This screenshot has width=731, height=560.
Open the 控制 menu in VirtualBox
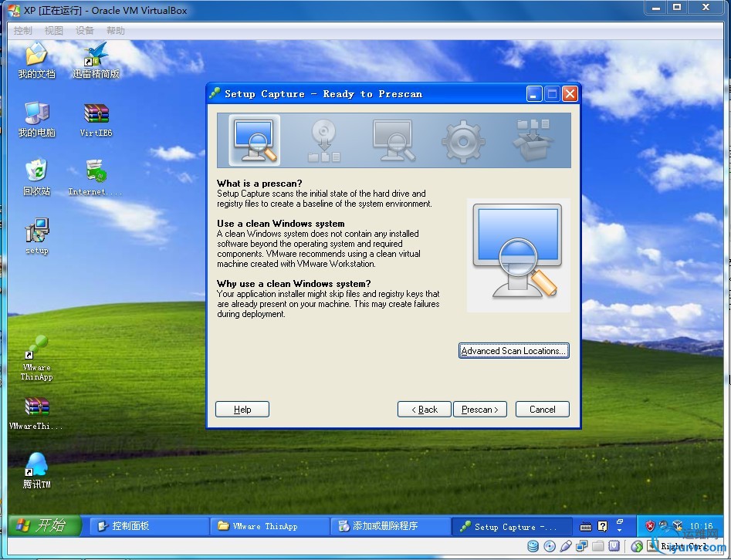[x=23, y=31]
